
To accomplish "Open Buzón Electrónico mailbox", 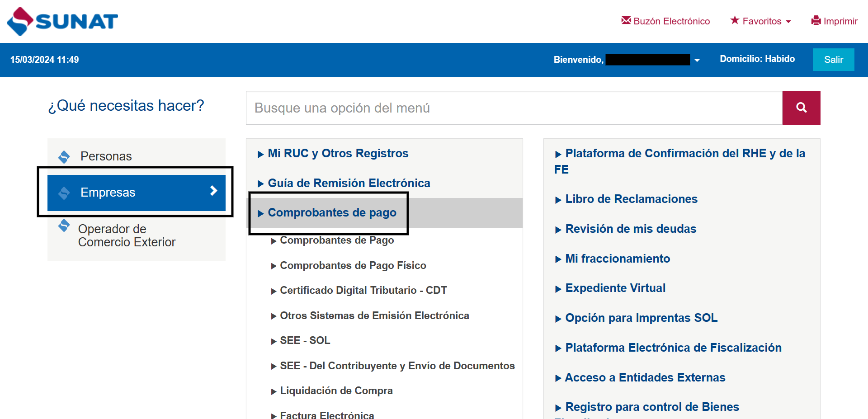I will 665,21.
